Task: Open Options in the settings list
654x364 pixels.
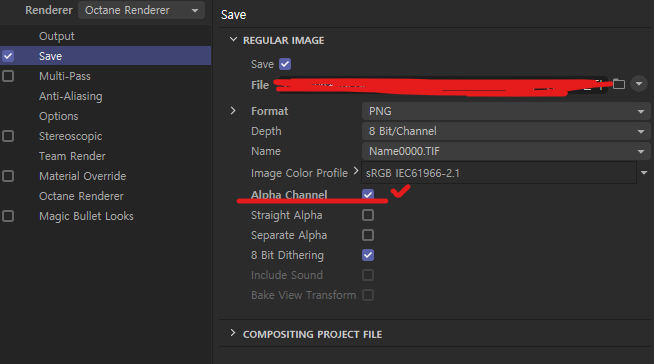Action: [58, 116]
